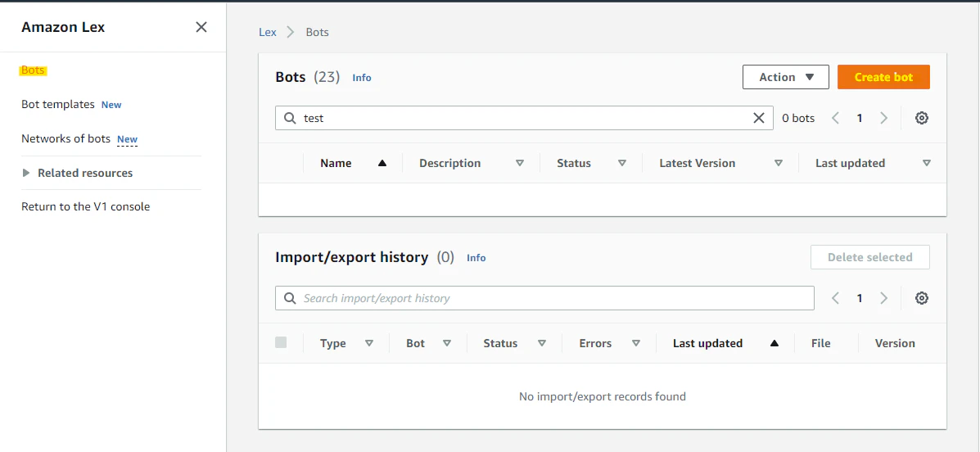
Task: Click the 0 bots result count
Action: (x=798, y=118)
